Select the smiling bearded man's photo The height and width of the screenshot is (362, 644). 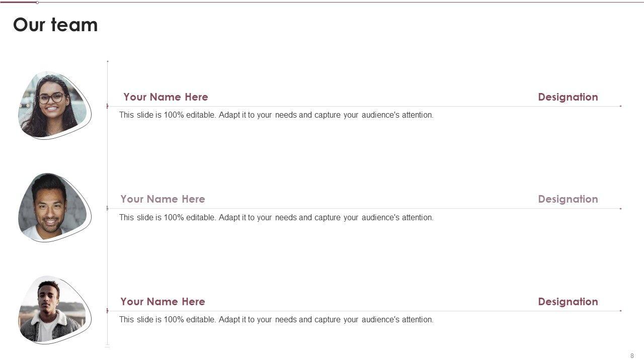point(50,207)
